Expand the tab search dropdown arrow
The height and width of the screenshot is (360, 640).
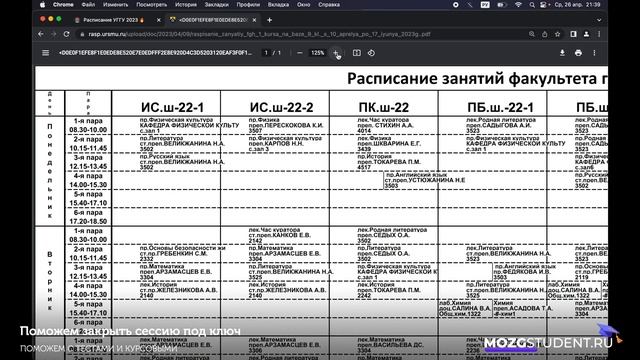click(599, 20)
